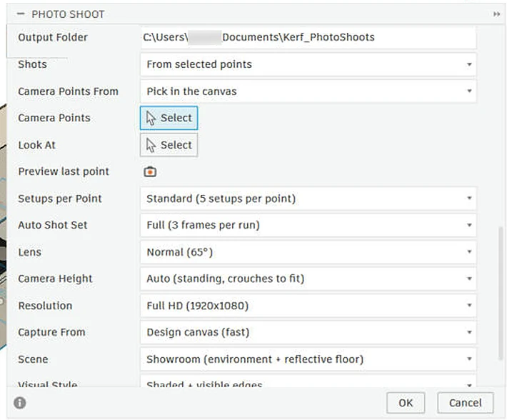The width and height of the screenshot is (507, 420).
Task: Click the Preview last point label
Action: 64,171
